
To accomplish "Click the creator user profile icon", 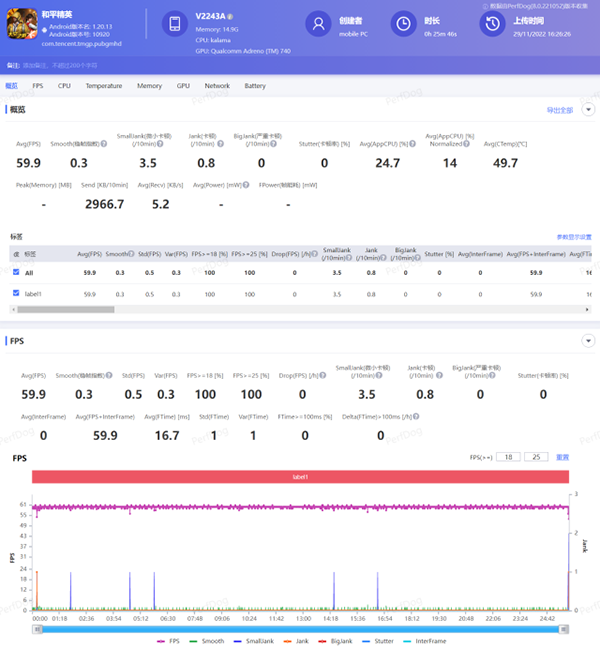I will (x=318, y=24).
